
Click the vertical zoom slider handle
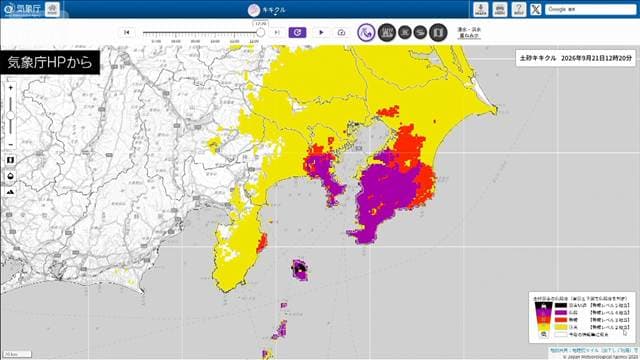[11, 116]
